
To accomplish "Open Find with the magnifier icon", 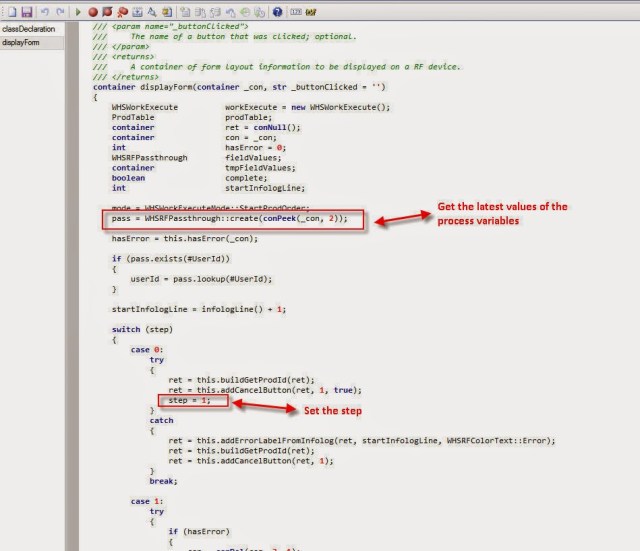I will [x=151, y=11].
